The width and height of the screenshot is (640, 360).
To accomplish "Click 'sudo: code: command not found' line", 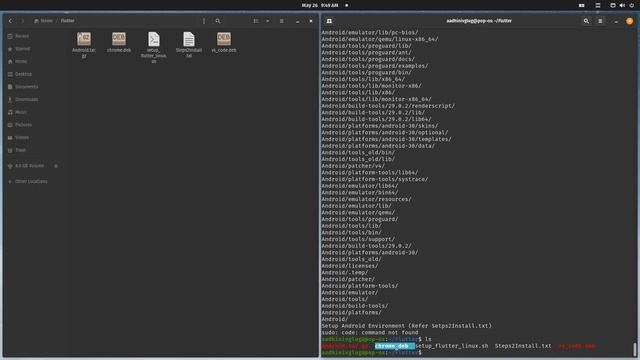I will (x=369, y=333).
